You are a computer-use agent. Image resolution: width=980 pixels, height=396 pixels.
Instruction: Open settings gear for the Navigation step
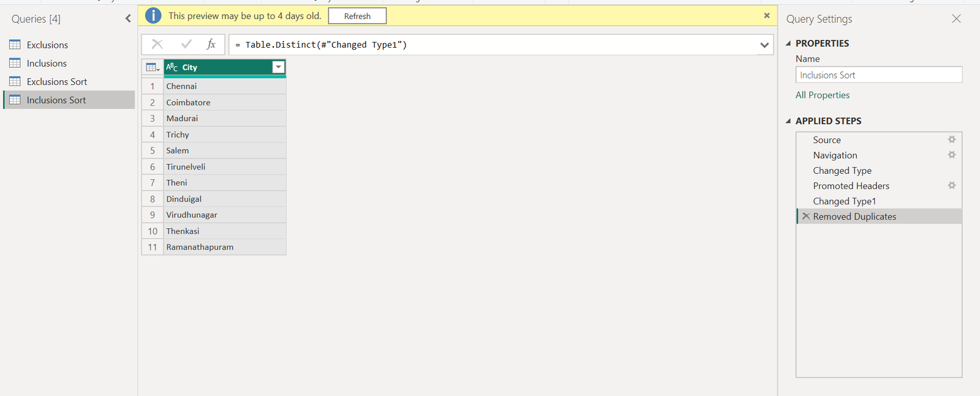pos(952,155)
